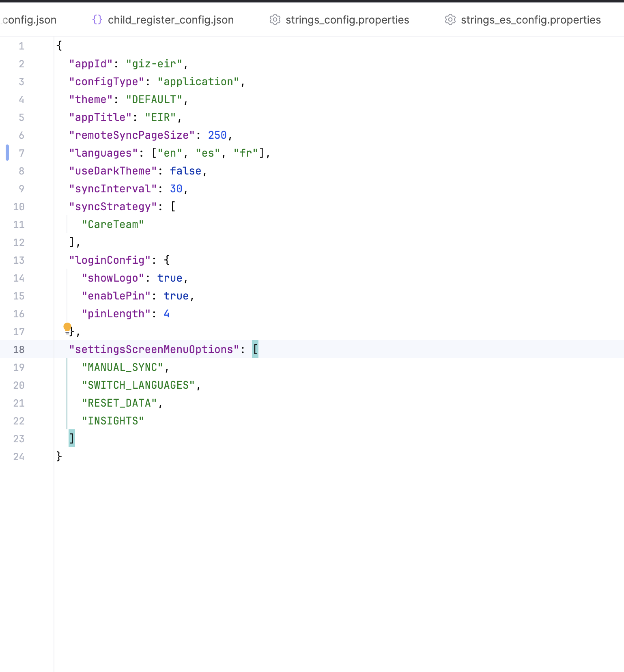The image size is (624, 672).
Task: Click the "theme" key
Action: tap(91, 99)
